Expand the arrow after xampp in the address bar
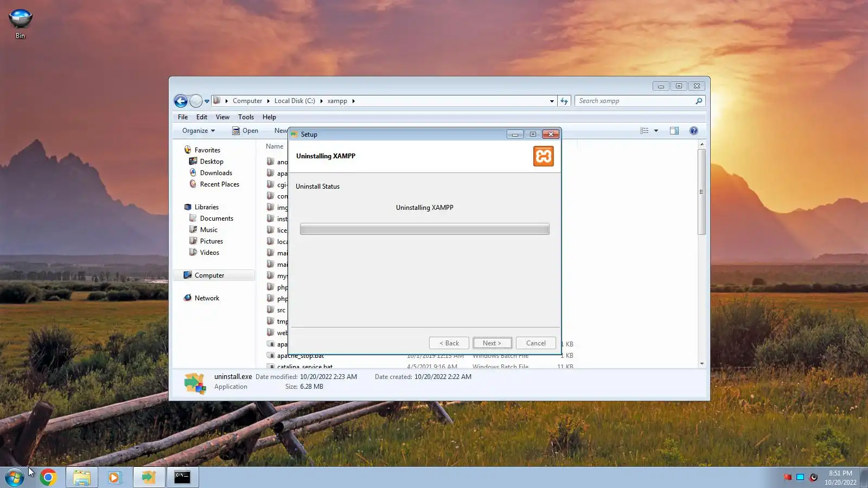Screen dimensions: 868x488 353,101
